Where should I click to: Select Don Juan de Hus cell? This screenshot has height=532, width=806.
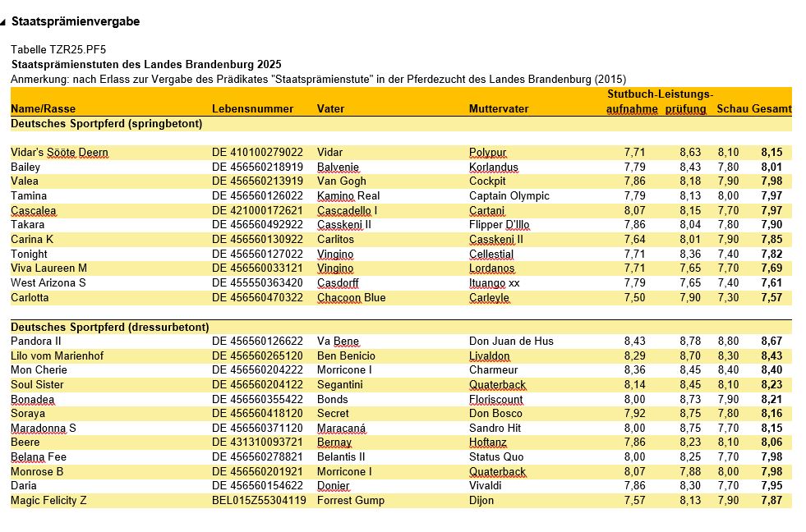coord(511,341)
